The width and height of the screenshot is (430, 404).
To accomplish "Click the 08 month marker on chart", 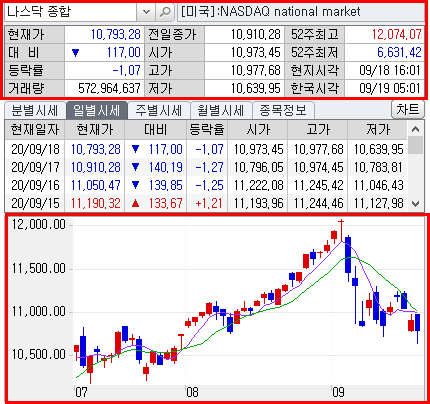I will [192, 392].
